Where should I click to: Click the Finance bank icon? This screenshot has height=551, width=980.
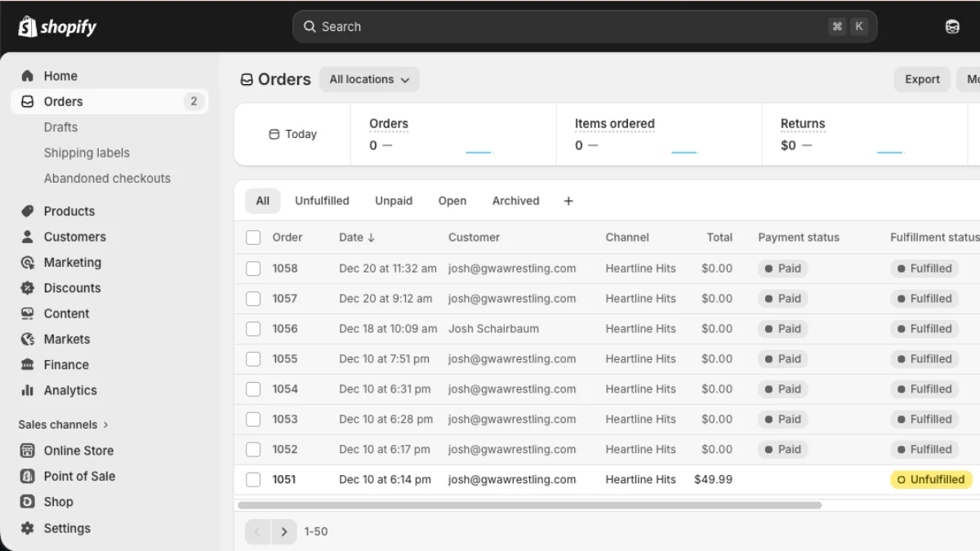pyautogui.click(x=28, y=365)
